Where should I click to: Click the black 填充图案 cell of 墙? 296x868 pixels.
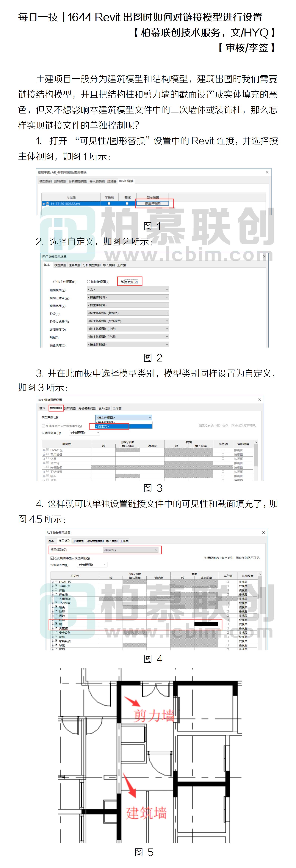206,624
